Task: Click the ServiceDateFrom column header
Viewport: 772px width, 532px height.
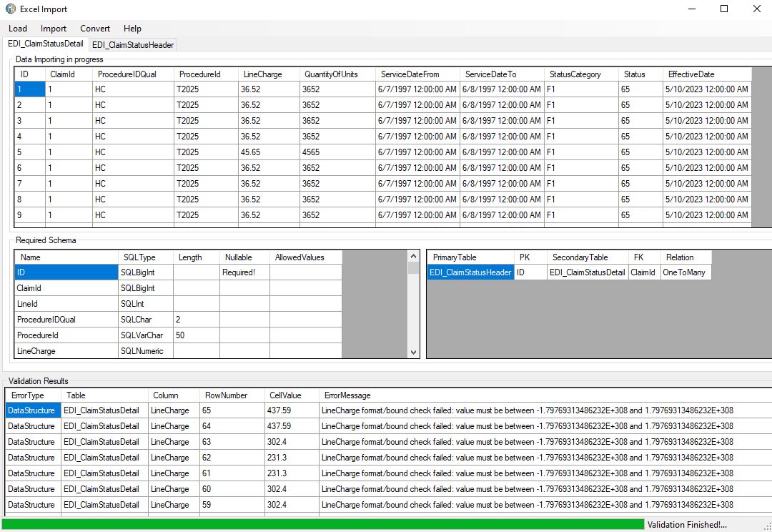Action: point(417,74)
